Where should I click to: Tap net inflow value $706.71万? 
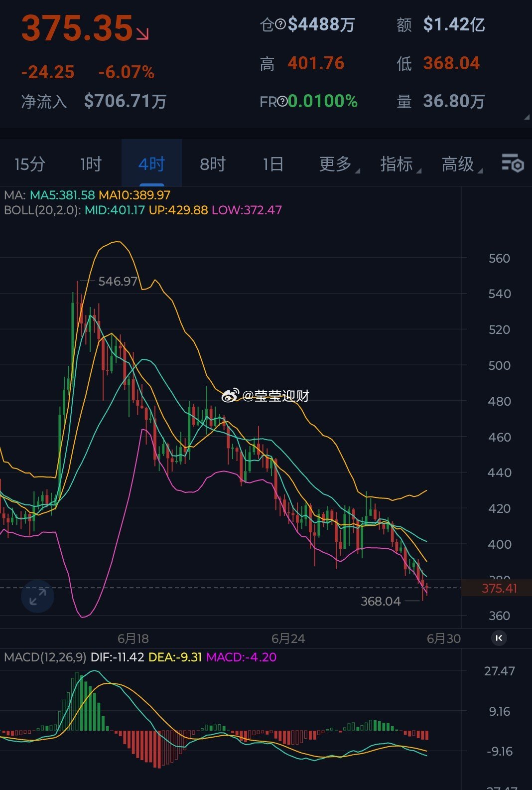[x=125, y=101]
